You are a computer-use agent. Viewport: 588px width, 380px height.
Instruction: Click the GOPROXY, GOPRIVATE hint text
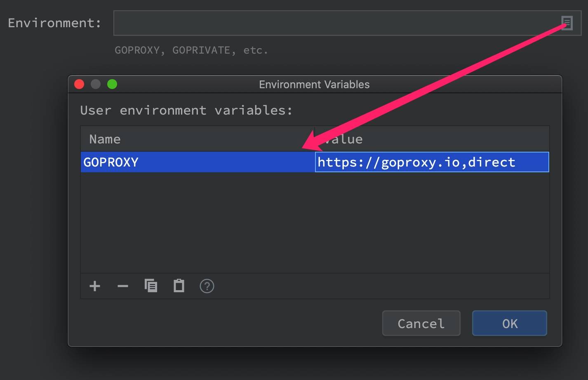tap(191, 50)
